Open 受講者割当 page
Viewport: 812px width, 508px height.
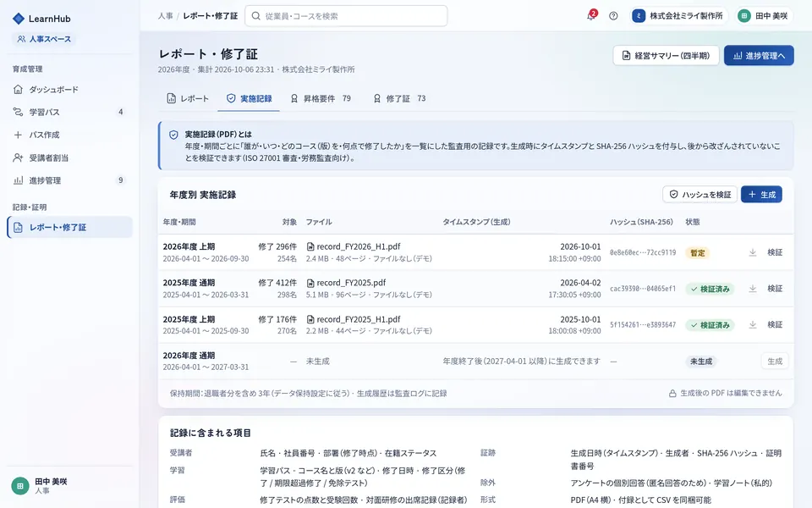(x=69, y=157)
